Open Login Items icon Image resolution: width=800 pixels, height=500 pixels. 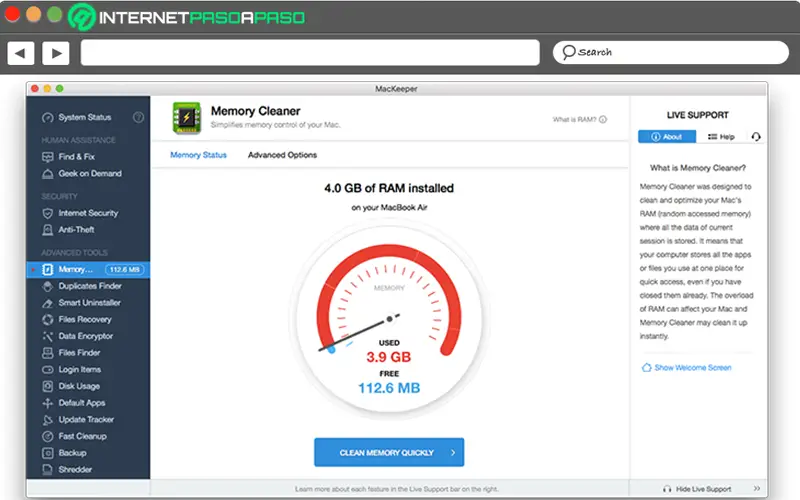click(47, 369)
